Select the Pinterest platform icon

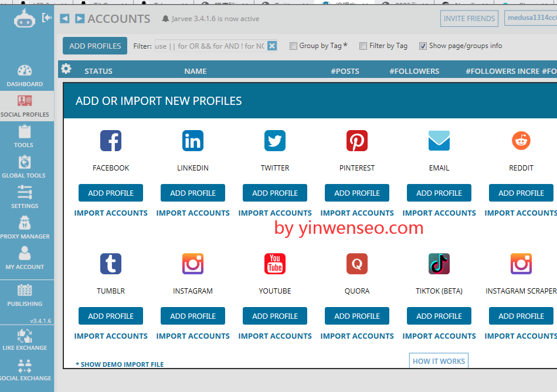tap(356, 141)
